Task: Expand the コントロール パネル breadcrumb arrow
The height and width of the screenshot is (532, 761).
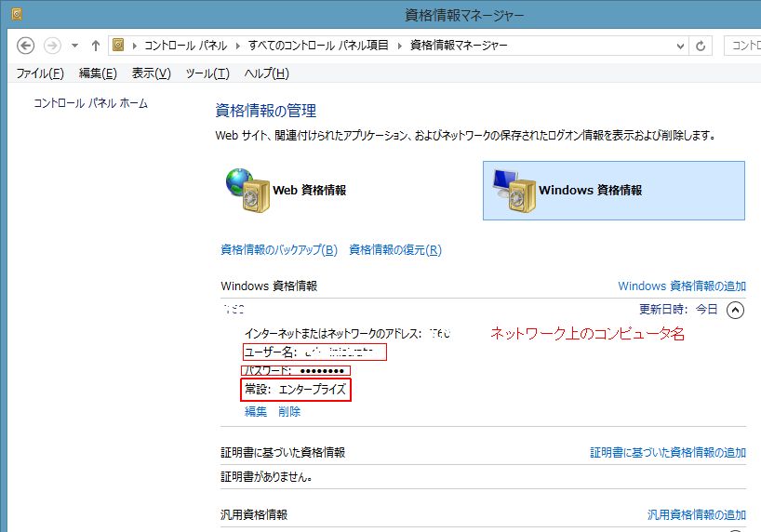Action: click(x=240, y=46)
